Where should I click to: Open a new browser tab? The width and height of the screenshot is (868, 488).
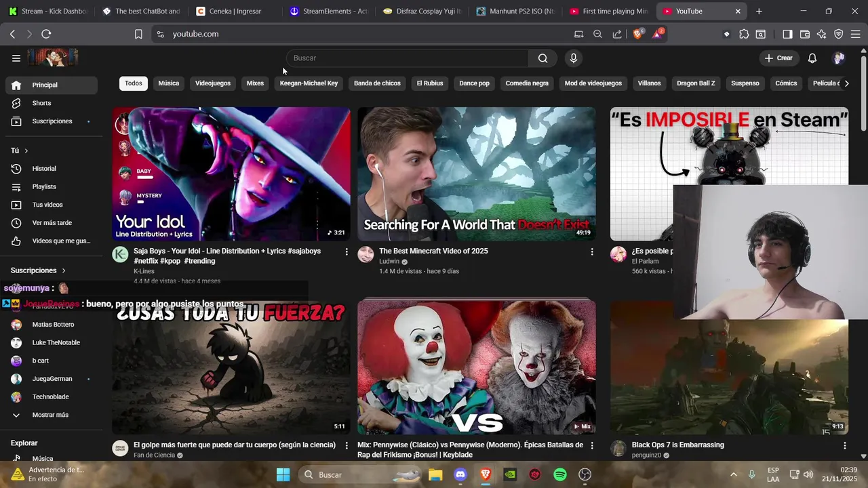759,11
